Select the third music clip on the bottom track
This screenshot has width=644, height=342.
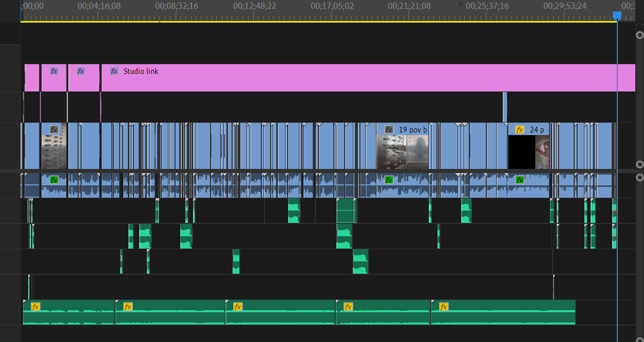click(x=280, y=312)
